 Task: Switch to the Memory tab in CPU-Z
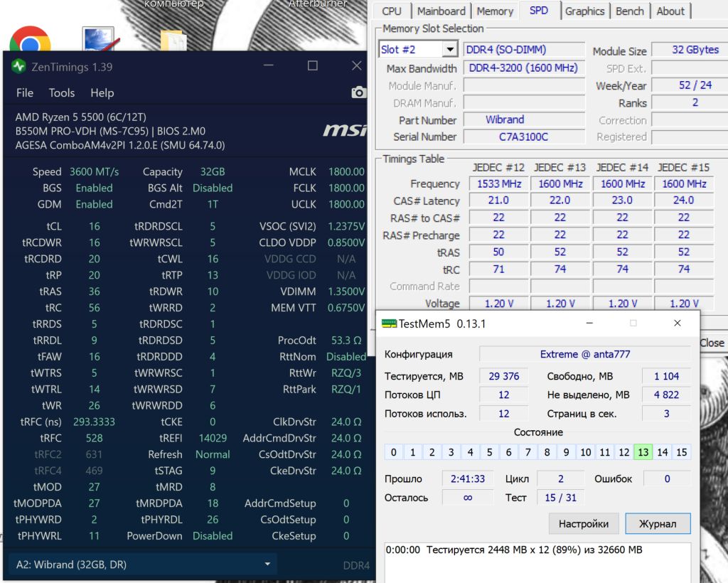point(495,11)
